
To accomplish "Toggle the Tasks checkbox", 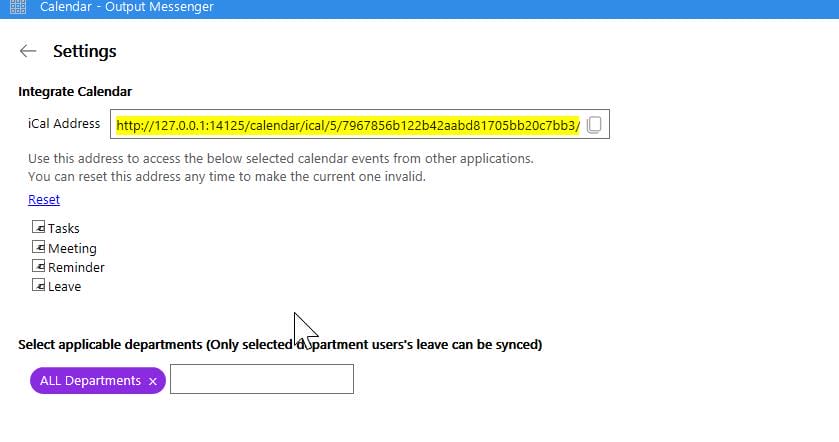I will click(38, 227).
